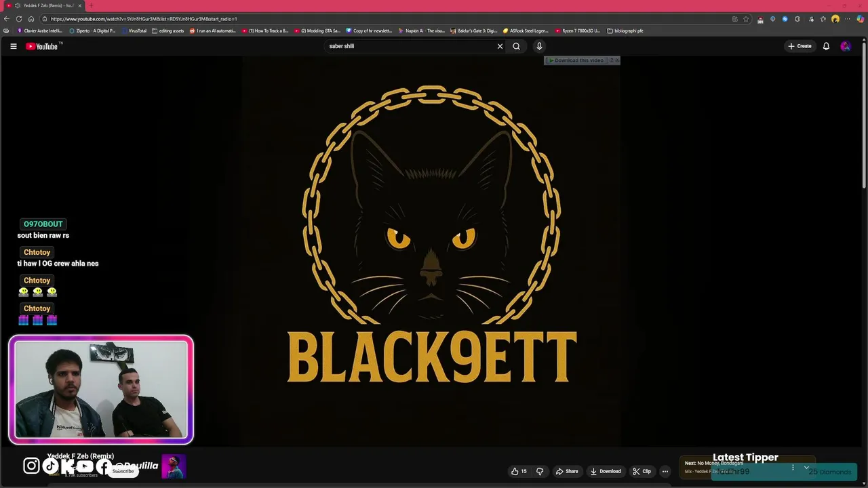This screenshot has width=868, height=488.
Task: Open the 'Modding GTA Sa...' bookmark
Action: [x=317, y=30]
